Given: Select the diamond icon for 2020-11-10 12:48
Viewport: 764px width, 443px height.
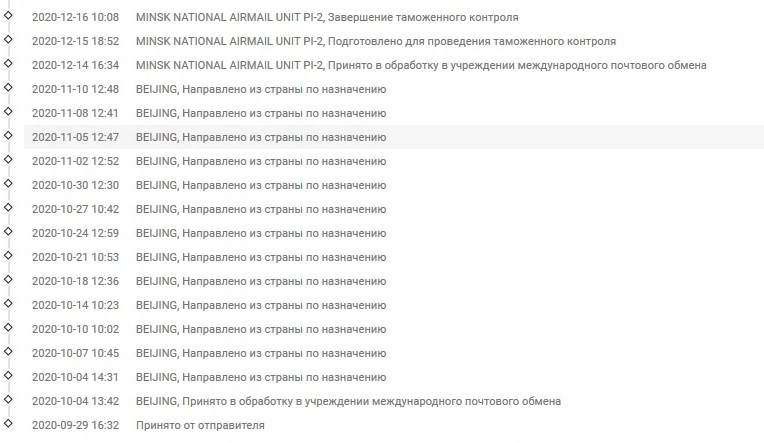Looking at the screenshot, I should click(8, 87).
